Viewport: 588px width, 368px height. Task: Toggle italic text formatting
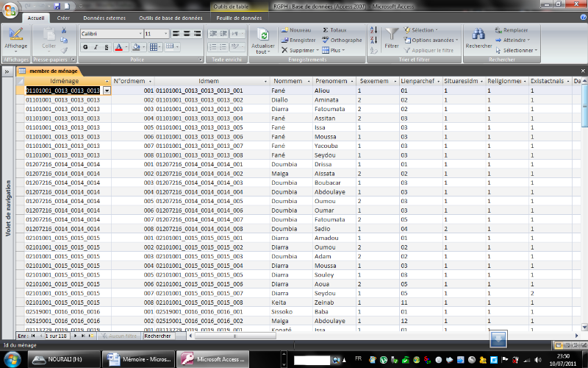point(96,47)
